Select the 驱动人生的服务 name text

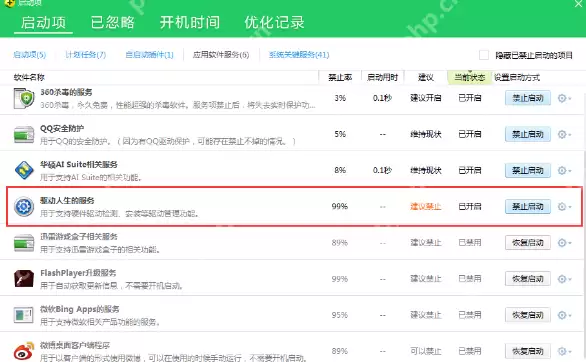coord(67,201)
